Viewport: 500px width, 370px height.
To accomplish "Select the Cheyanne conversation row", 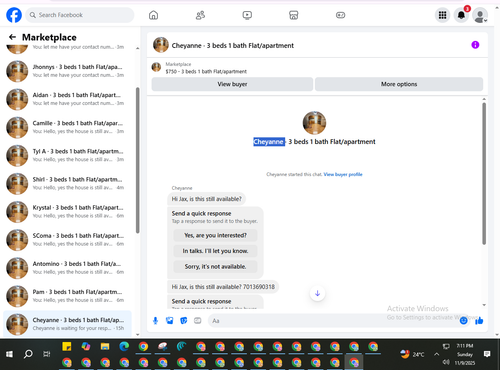I will (x=67, y=324).
